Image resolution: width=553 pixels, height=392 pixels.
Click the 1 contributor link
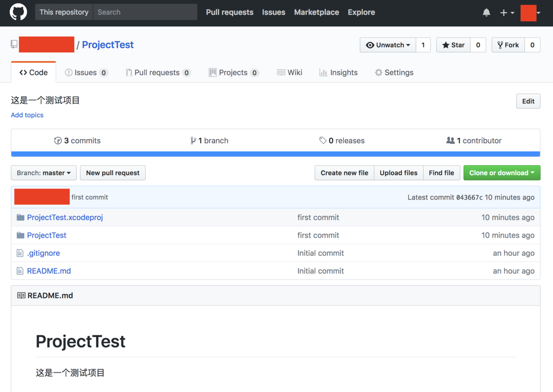(474, 140)
